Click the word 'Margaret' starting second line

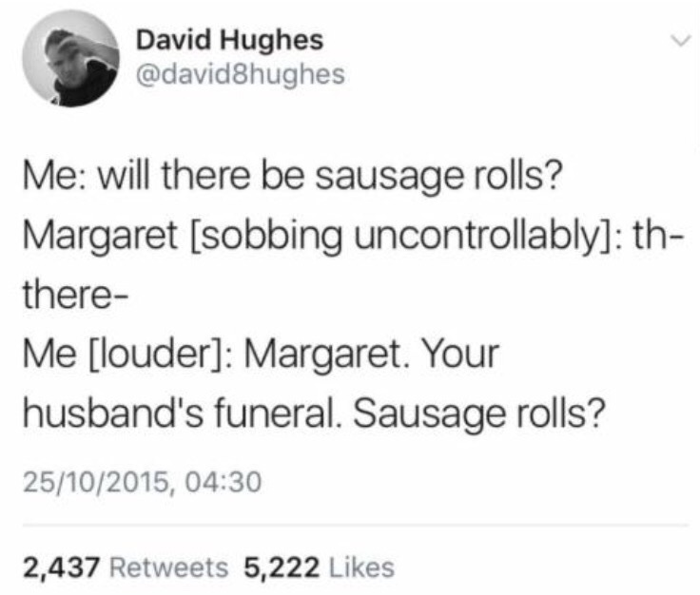pyautogui.click(x=100, y=236)
